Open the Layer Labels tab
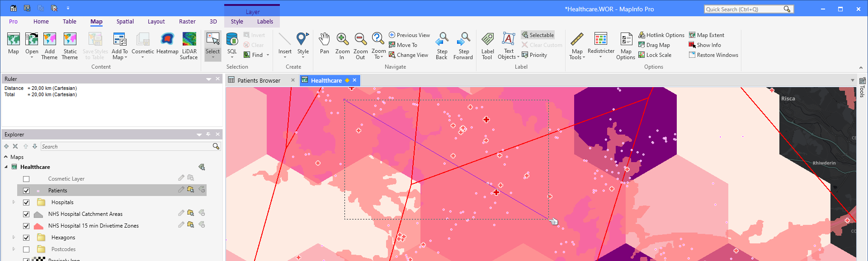Viewport: 868px width, 261px height. click(x=265, y=22)
